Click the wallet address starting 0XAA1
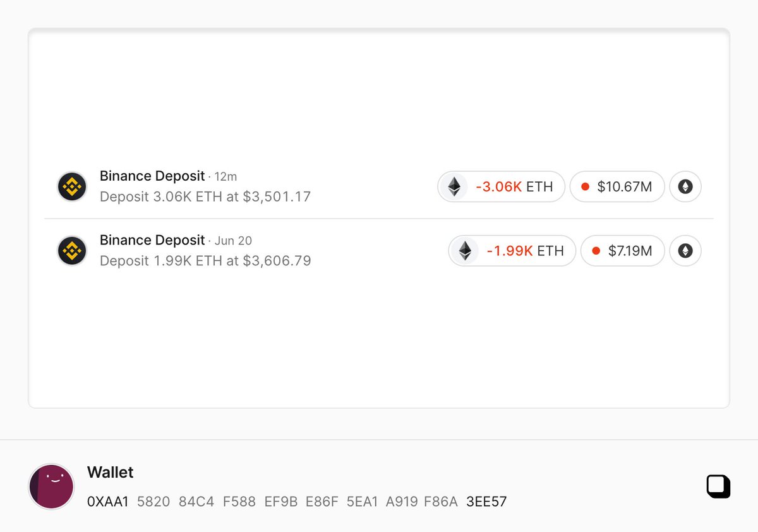The width and height of the screenshot is (758, 532). tap(297, 502)
